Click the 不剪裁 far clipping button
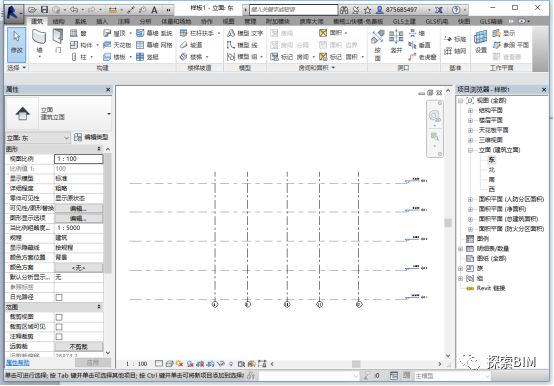This screenshot has height=386, width=554. (x=78, y=347)
